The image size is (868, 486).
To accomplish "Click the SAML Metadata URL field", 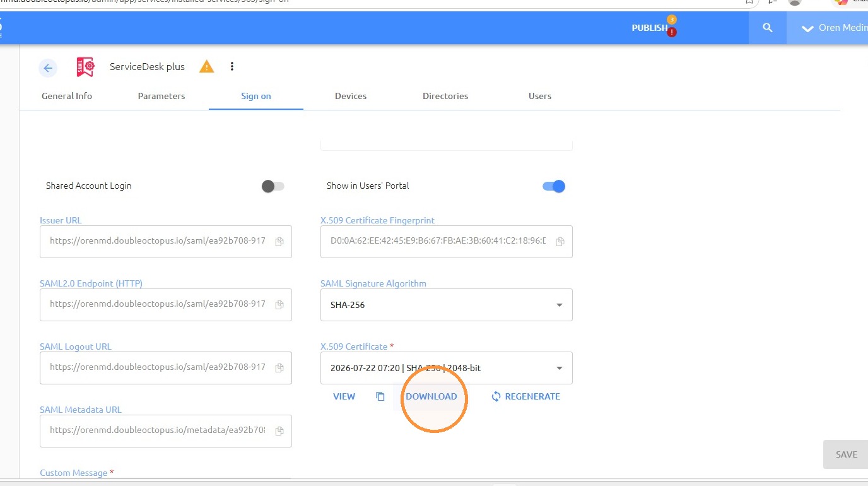I will [x=166, y=431].
